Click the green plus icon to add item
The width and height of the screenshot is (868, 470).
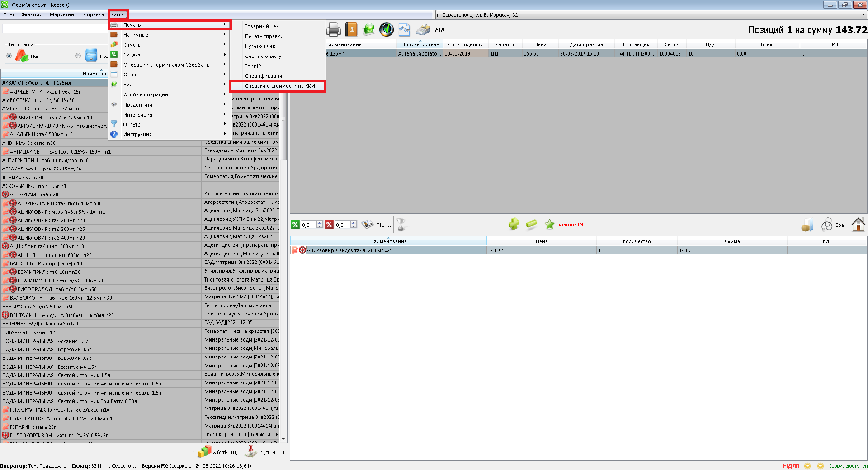pyautogui.click(x=514, y=225)
